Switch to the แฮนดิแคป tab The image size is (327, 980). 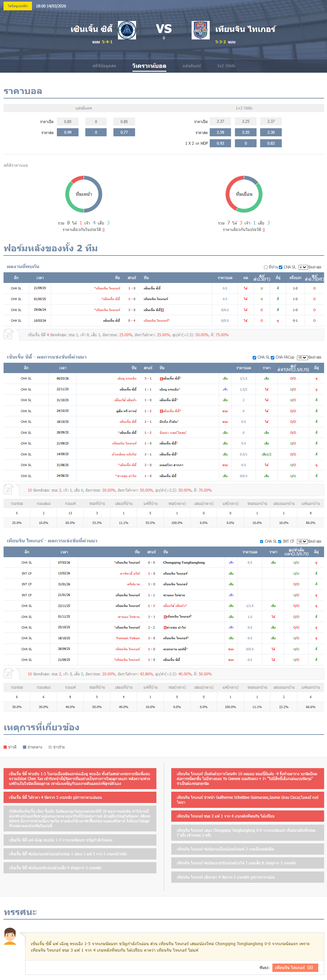192,66
